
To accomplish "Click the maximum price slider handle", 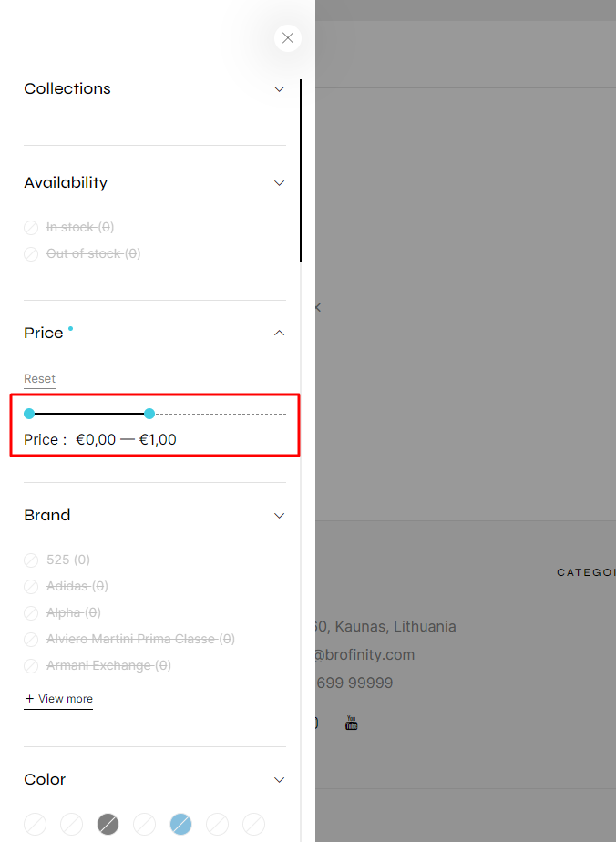I will [149, 414].
